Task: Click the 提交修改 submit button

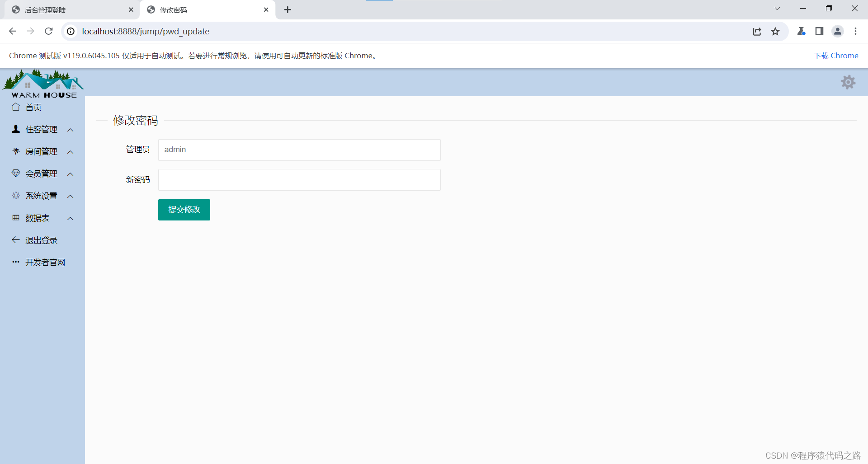Action: pyautogui.click(x=184, y=210)
